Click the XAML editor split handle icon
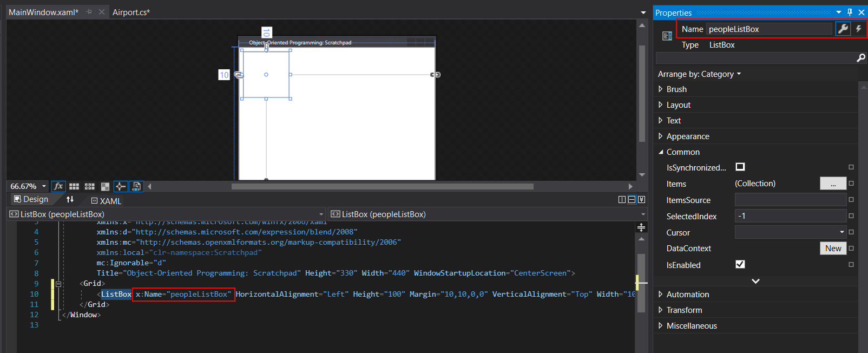This screenshot has width=868, height=353. tap(641, 227)
